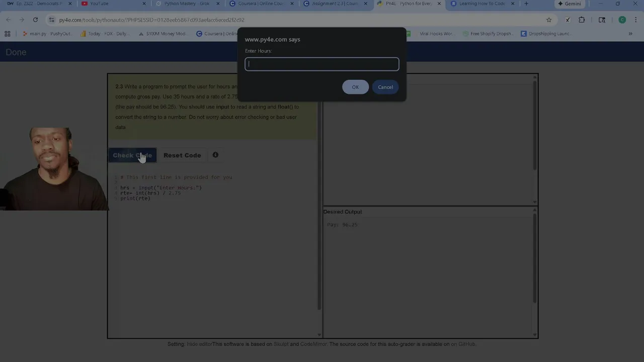Screen dimensions: 644x362
Task: Open the Today FOX Daily bookmark
Action: [105, 34]
